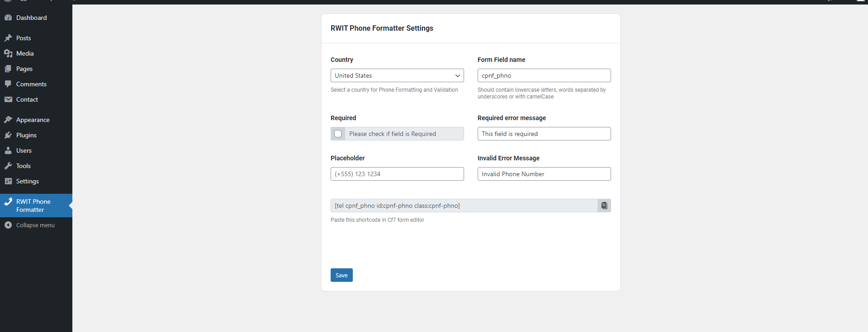Click 'Please check if field is Required' label
The height and width of the screenshot is (332, 868).
pos(393,134)
